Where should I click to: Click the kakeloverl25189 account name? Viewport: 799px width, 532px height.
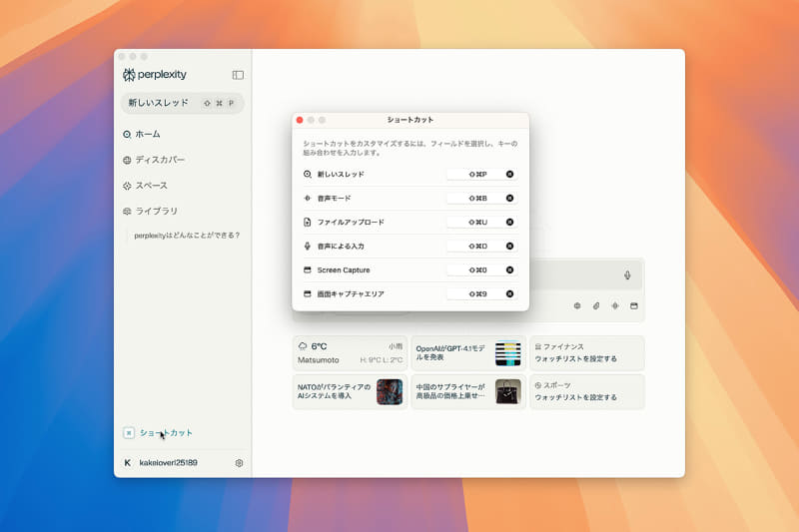[x=168, y=463]
